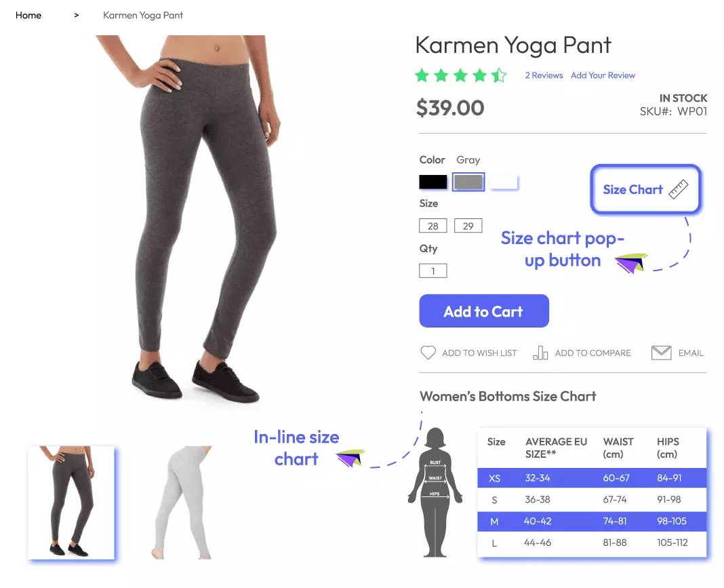Click Add Your Review link
Image resolution: width=724 pixels, height=588 pixels.
(603, 75)
